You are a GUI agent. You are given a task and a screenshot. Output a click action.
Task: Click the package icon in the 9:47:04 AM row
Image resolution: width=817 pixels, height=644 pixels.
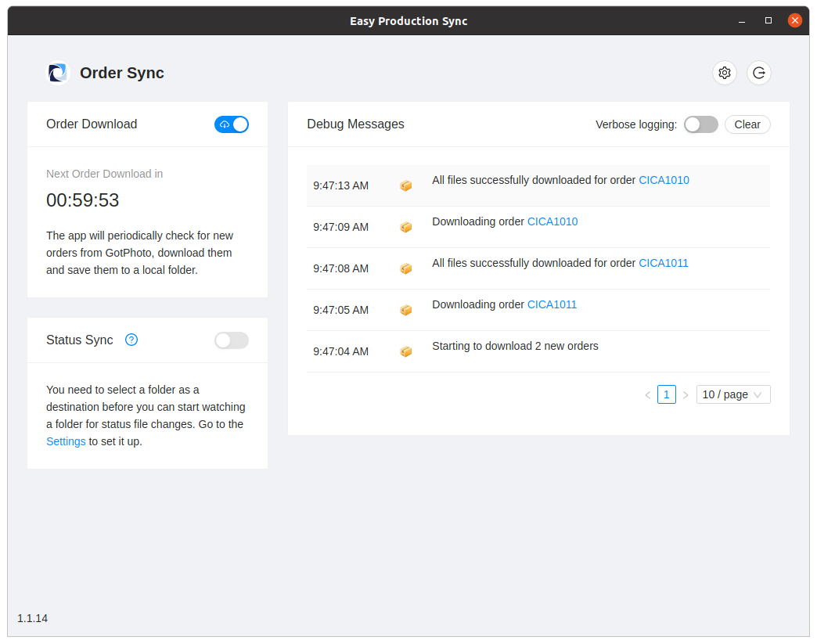pyautogui.click(x=406, y=351)
